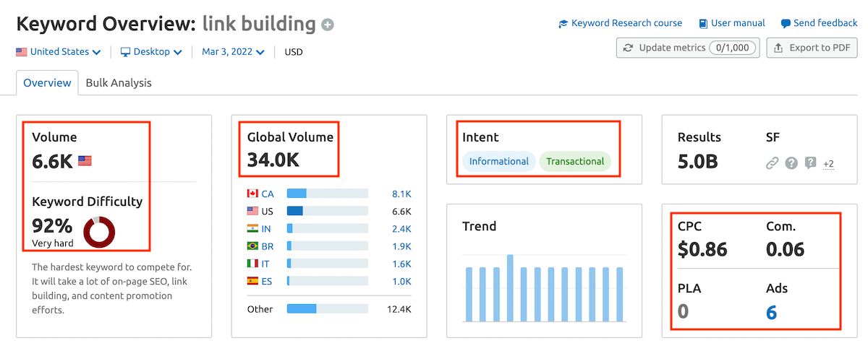This screenshot has width=868, height=346.
Task: Click the plus icon beside link building
Action: (x=328, y=25)
